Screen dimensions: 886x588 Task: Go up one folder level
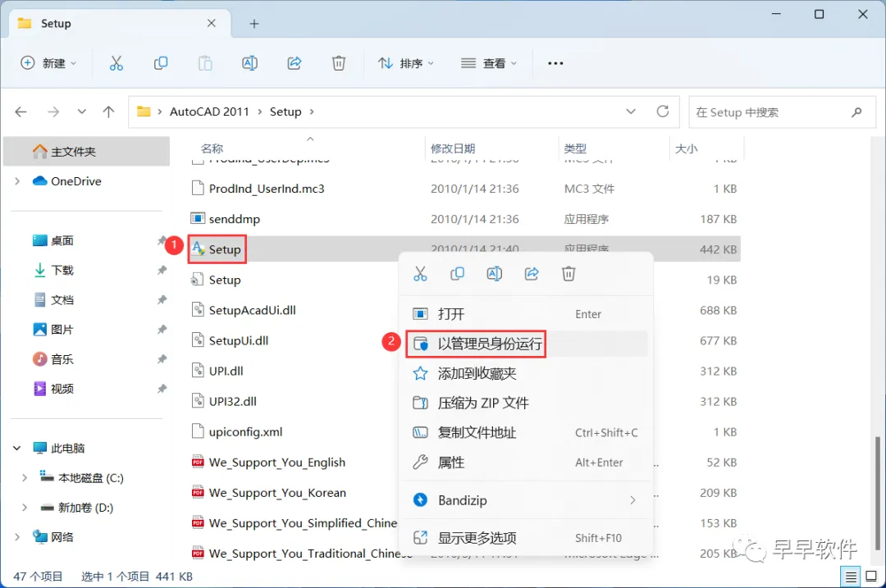pyautogui.click(x=108, y=112)
